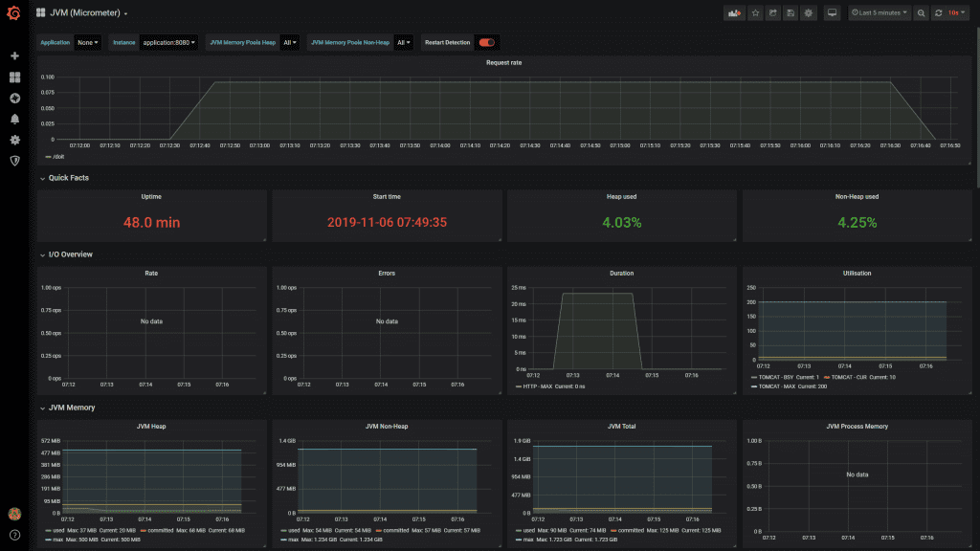Star the dashboard as favorite

[x=754, y=13]
